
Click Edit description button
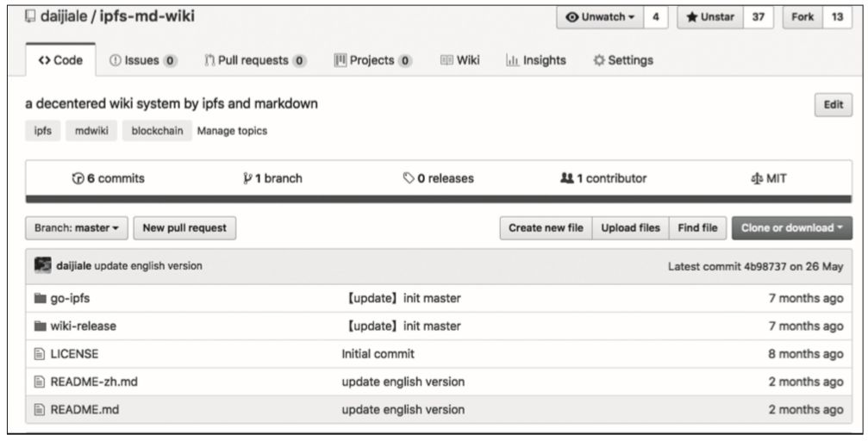[x=834, y=104]
